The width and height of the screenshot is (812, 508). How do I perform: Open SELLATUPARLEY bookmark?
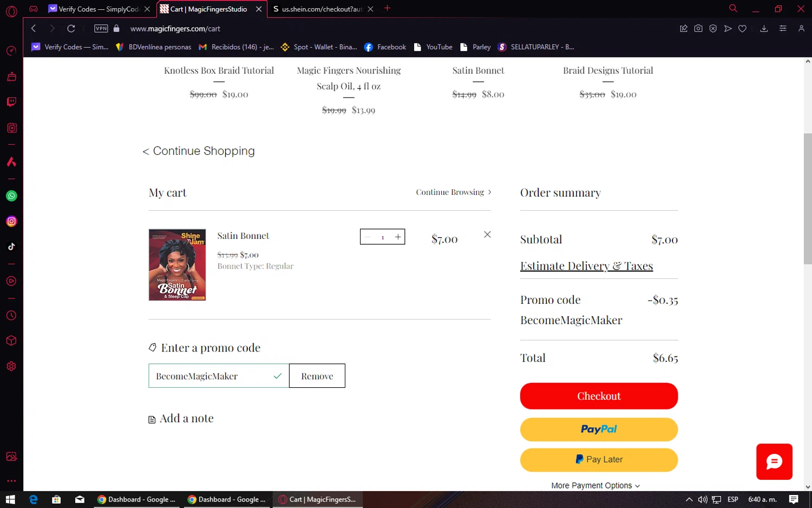pos(536,47)
